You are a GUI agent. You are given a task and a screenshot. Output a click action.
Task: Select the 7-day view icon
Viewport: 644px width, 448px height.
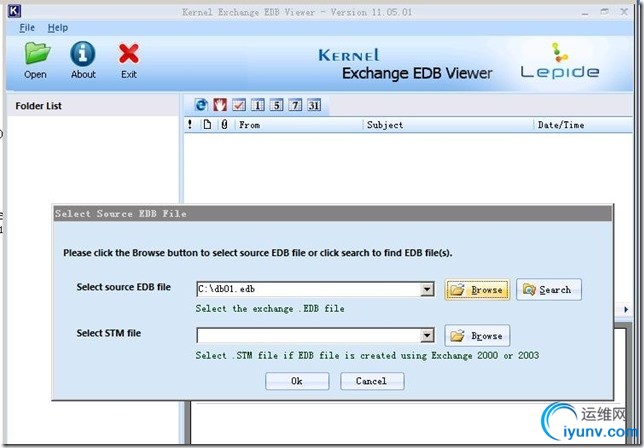tap(295, 105)
